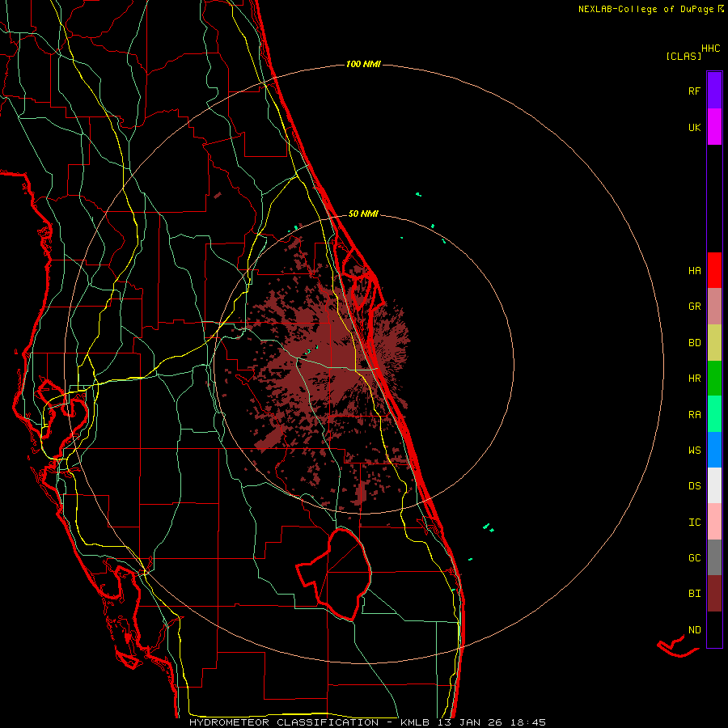Click the UK legend label

(694, 127)
